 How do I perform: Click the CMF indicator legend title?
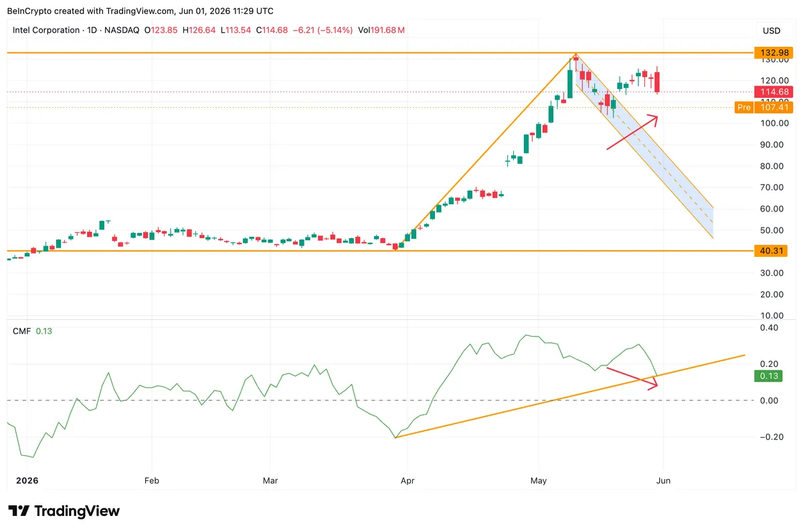[21, 331]
